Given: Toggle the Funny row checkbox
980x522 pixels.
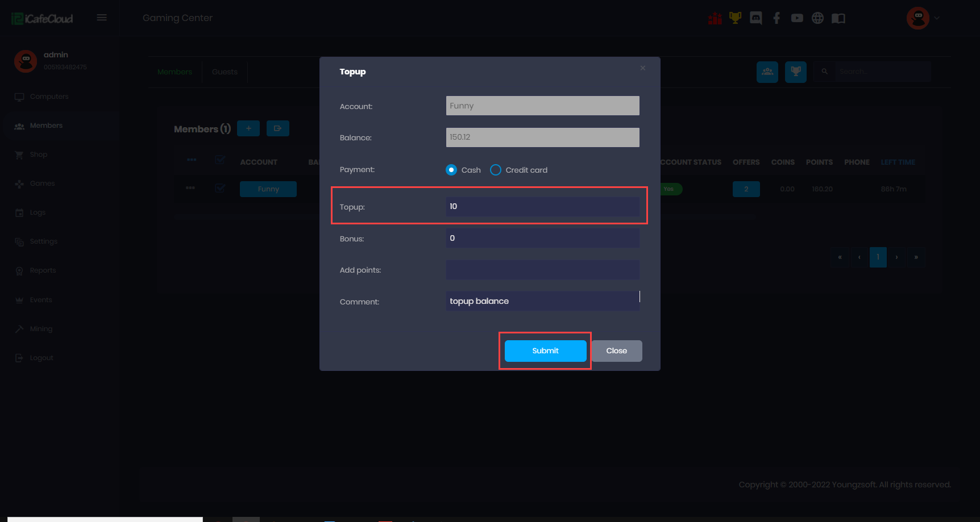Looking at the screenshot, I should [x=220, y=189].
